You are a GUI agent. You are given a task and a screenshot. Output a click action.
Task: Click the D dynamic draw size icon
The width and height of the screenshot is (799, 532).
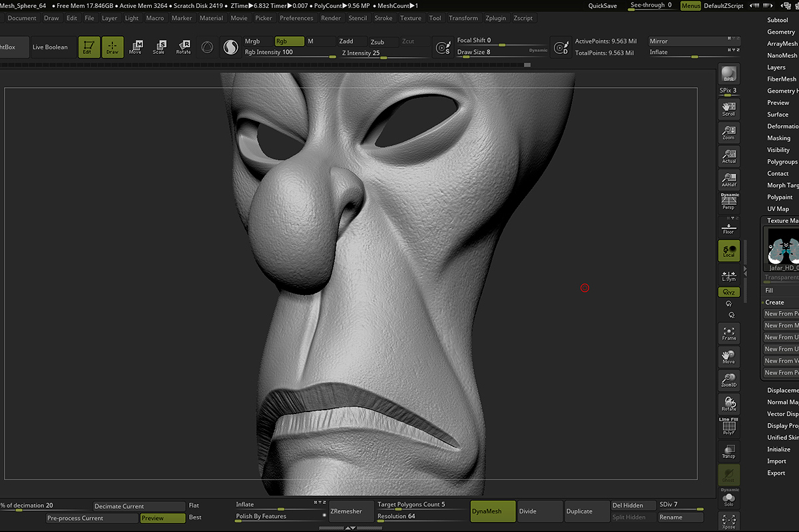[561, 47]
